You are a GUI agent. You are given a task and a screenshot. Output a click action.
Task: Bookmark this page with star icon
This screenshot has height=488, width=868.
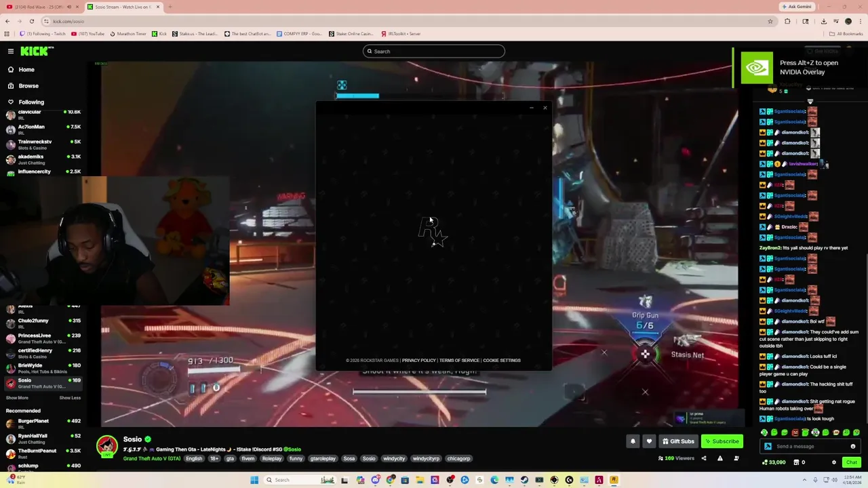click(770, 21)
